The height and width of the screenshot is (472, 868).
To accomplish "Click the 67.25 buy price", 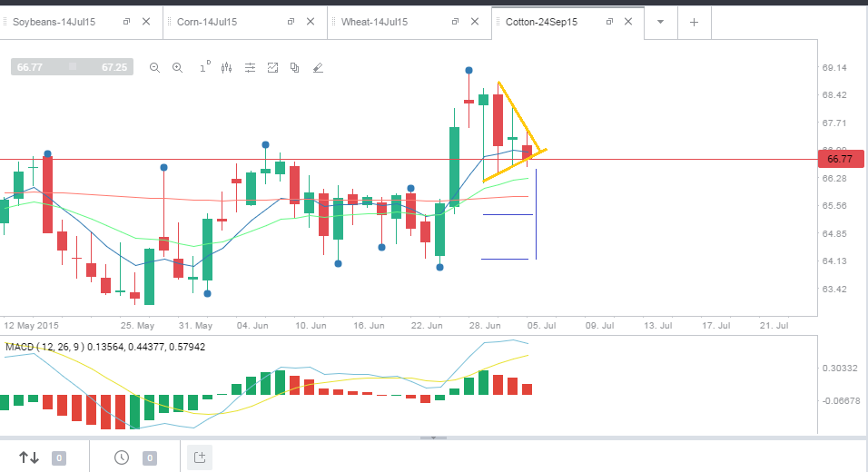I will click(114, 67).
